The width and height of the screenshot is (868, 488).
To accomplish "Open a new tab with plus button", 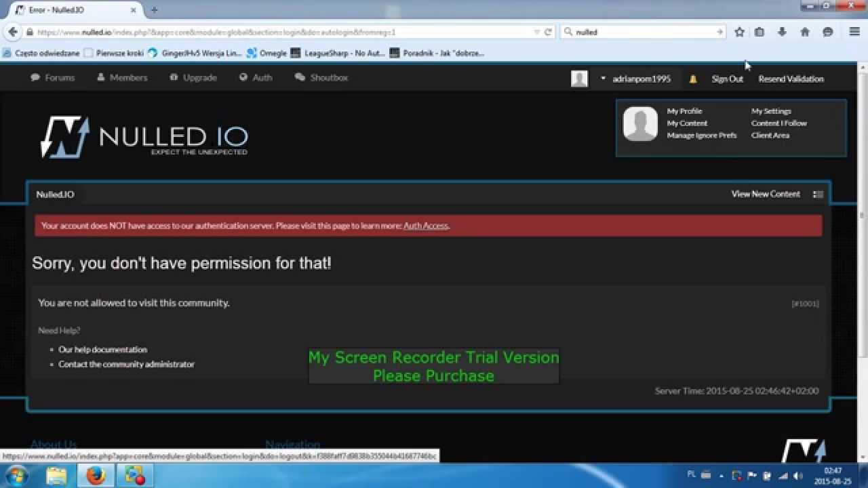I will (154, 10).
